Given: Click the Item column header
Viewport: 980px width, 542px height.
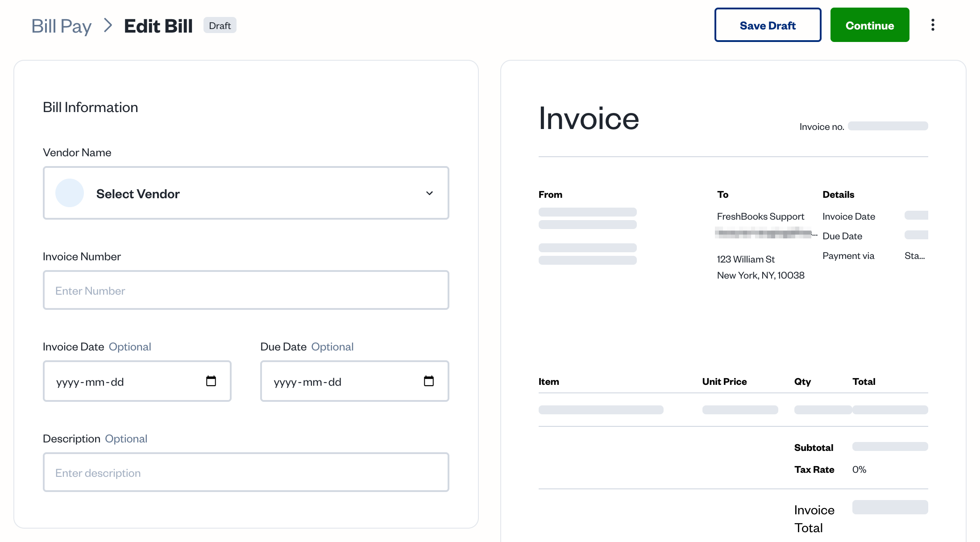Looking at the screenshot, I should click(x=548, y=382).
